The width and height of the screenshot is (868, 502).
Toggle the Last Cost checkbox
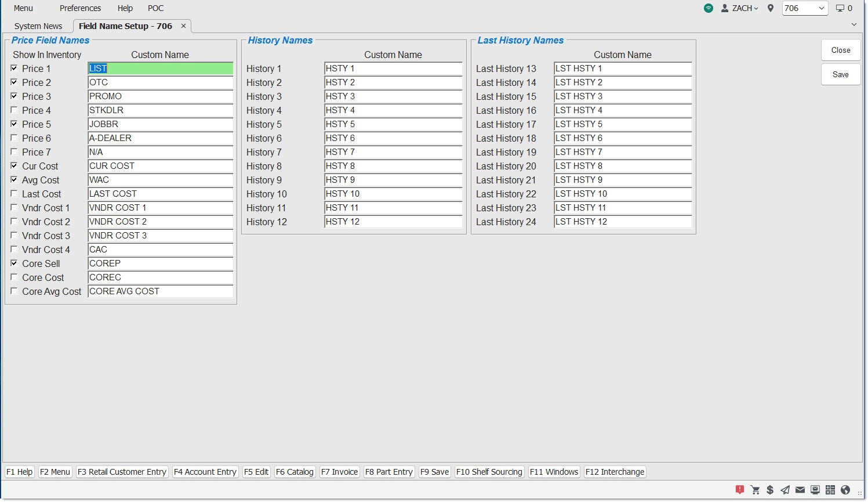[14, 194]
